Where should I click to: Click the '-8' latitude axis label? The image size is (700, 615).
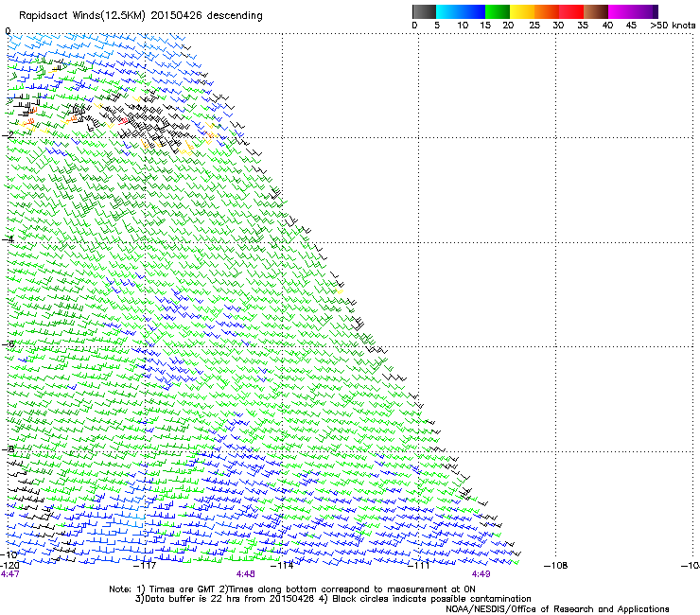pos(8,448)
